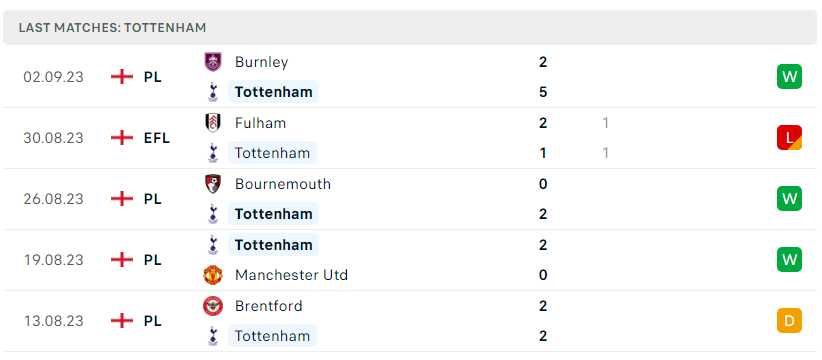Image resolution: width=822 pixels, height=360 pixels.
Task: Click the EFL competition label
Action: point(157,138)
